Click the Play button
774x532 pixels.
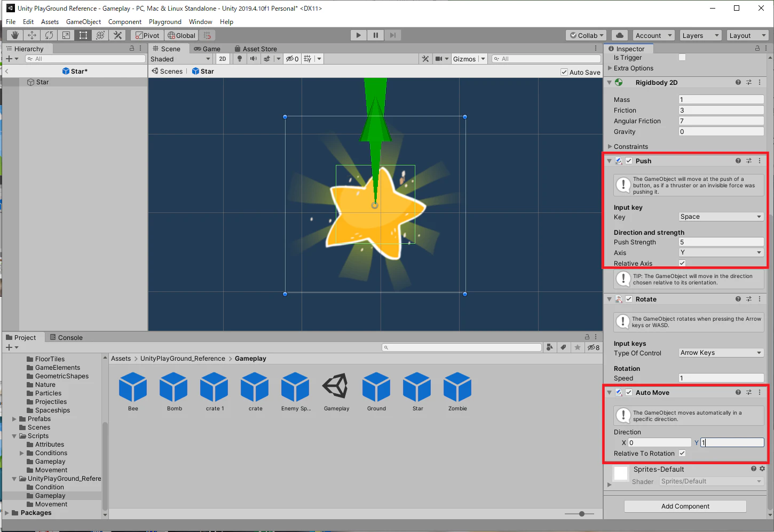358,35
